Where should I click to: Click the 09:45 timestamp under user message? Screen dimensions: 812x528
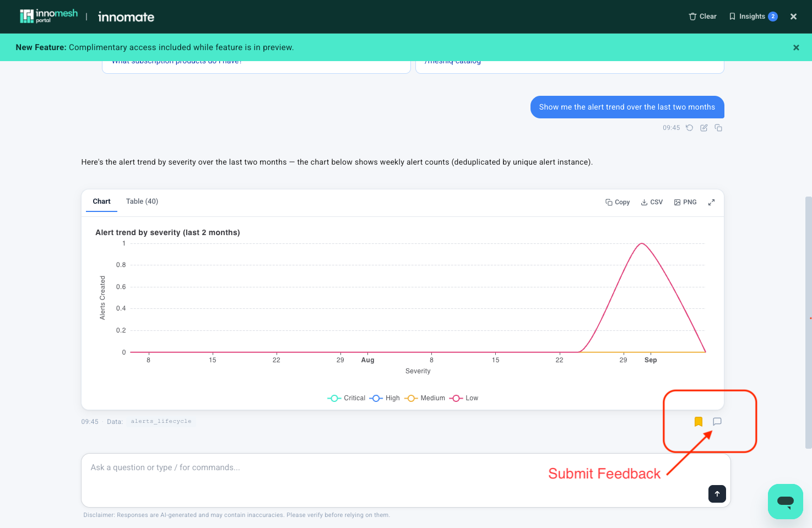pyautogui.click(x=671, y=128)
